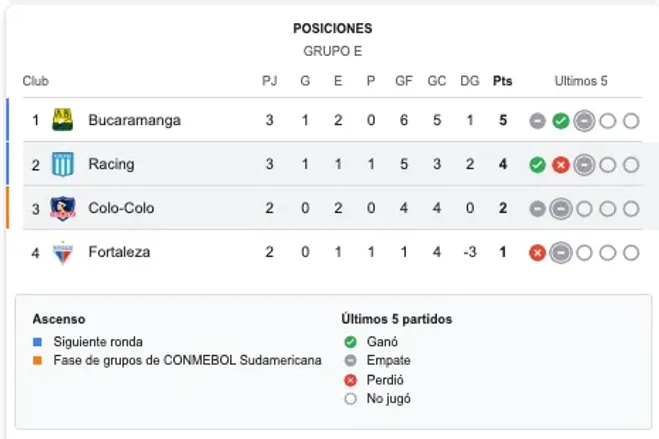Image resolution: width=659 pixels, height=439 pixels.
Task: Click the empty No jugó legend circle
Action: [350, 398]
